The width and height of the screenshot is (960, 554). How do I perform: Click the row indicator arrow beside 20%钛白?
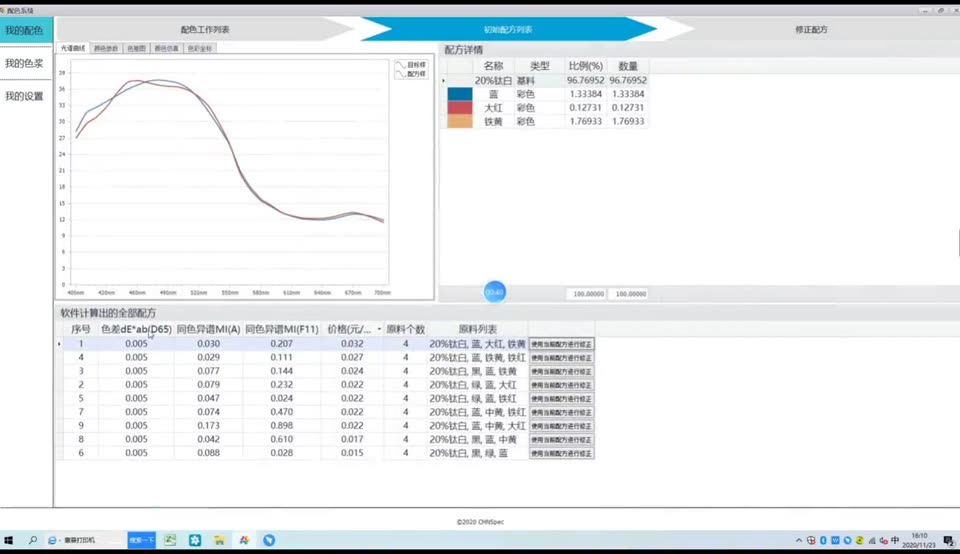tap(444, 80)
